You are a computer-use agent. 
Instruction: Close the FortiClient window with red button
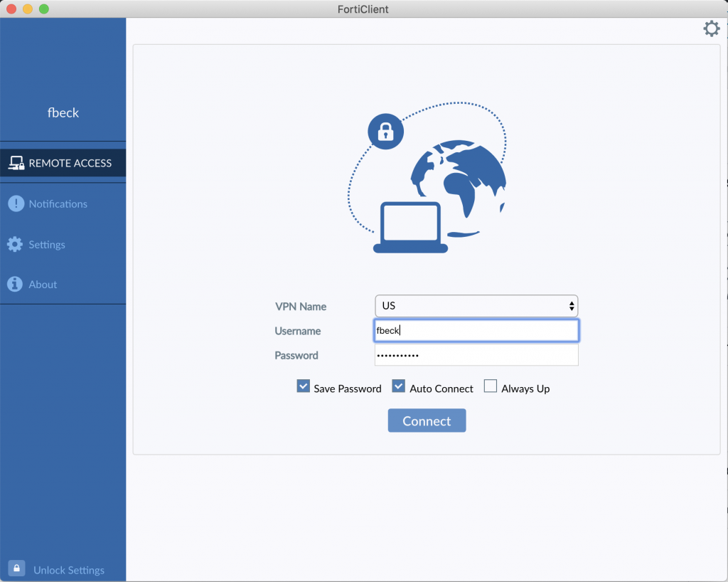click(x=11, y=9)
